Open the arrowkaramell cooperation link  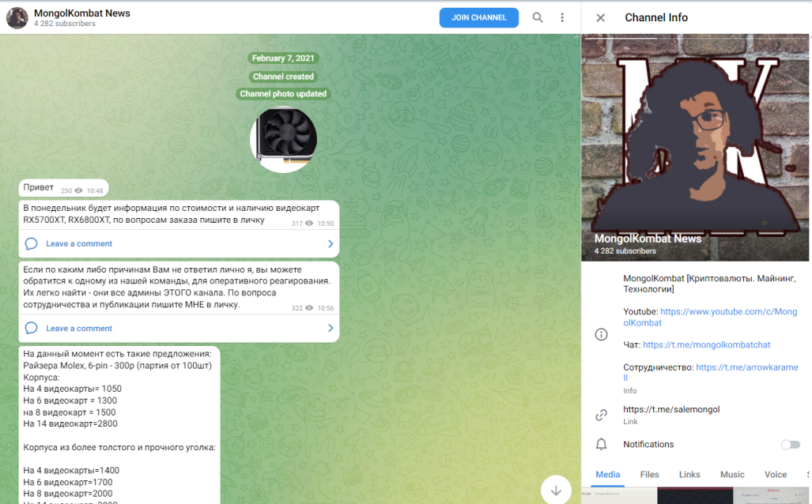(711, 373)
